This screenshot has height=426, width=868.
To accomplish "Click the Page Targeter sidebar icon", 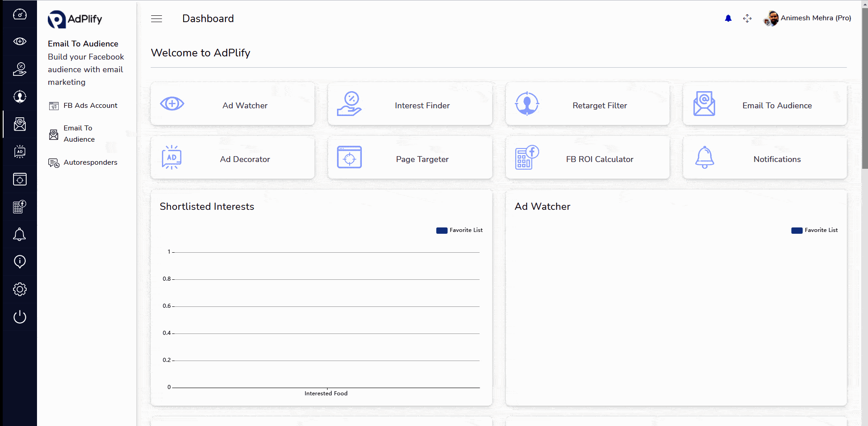I will (x=19, y=179).
